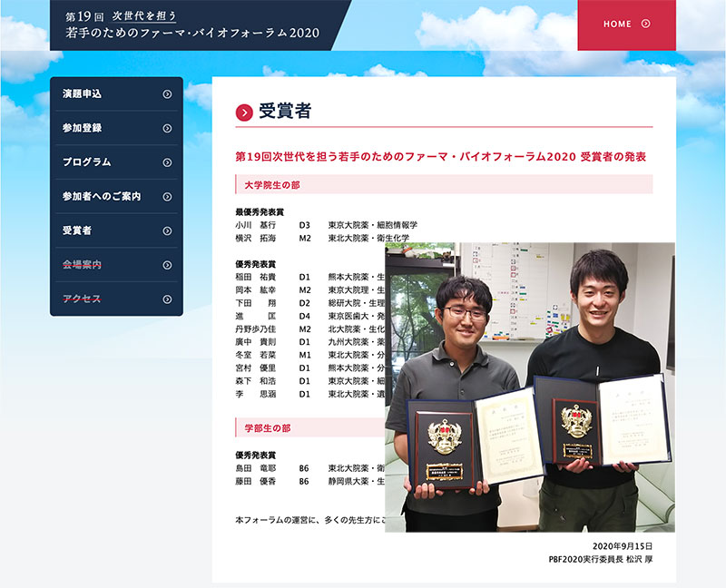Click the arrow icon beside プログラム
Viewport: 726px width, 588px height.
(167, 162)
